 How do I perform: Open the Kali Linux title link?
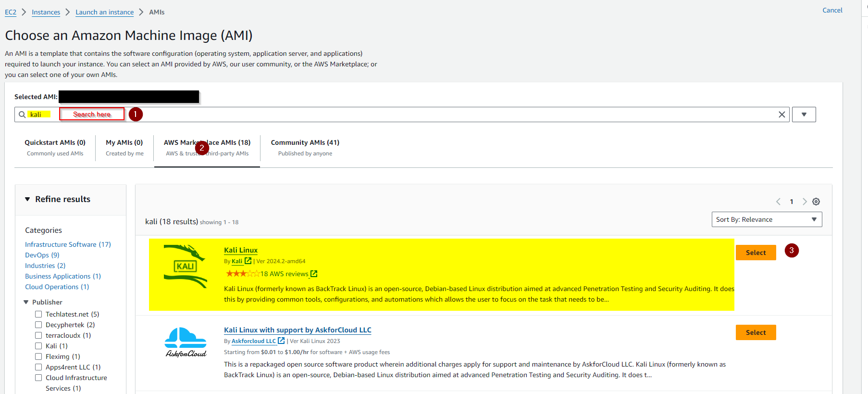(x=241, y=250)
